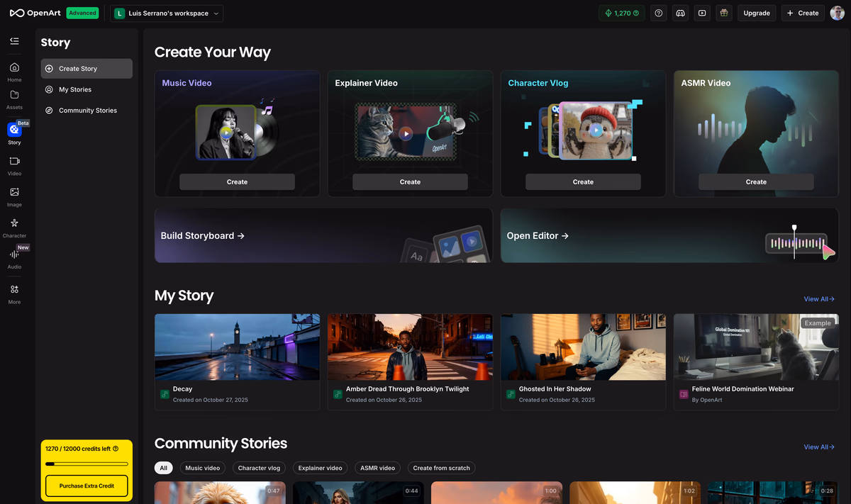The width and height of the screenshot is (851, 504).
Task: Collapse the sidebar using the top-left icon
Action: tap(14, 41)
